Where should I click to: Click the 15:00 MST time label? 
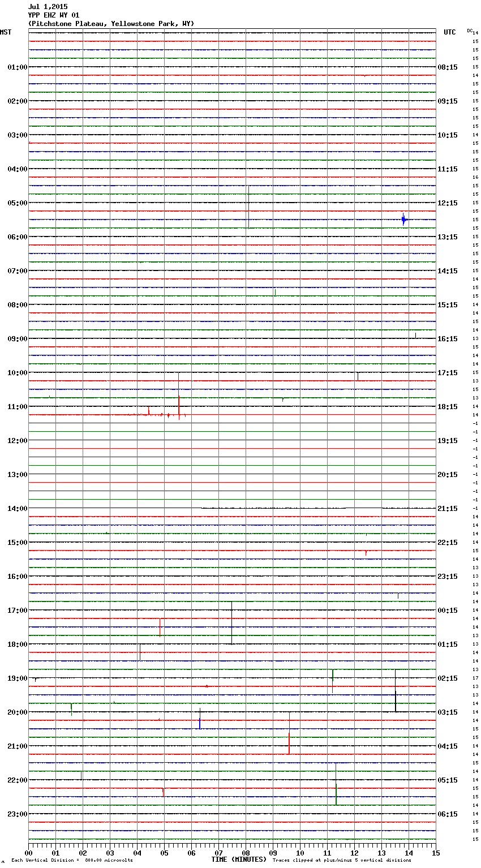[x=18, y=543]
